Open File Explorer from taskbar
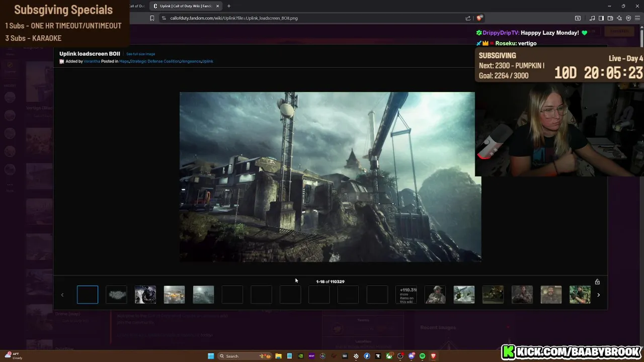This screenshot has height=362, width=644. (x=279, y=356)
